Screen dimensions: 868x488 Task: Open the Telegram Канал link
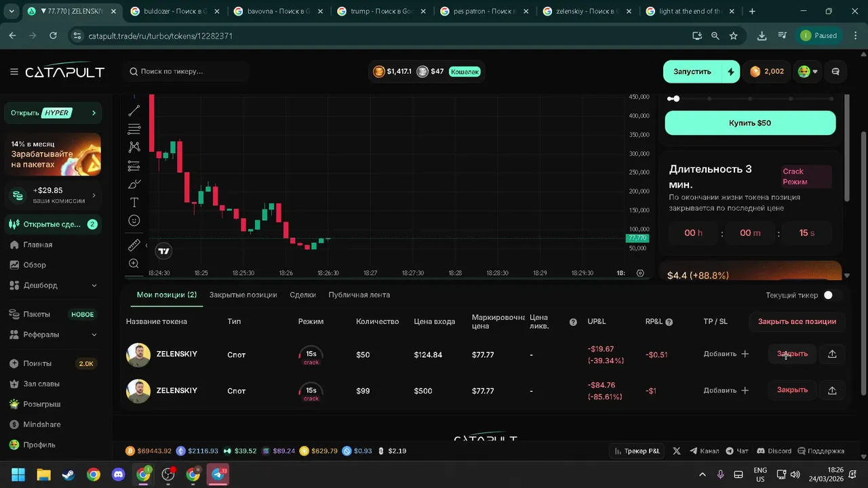[x=705, y=451]
